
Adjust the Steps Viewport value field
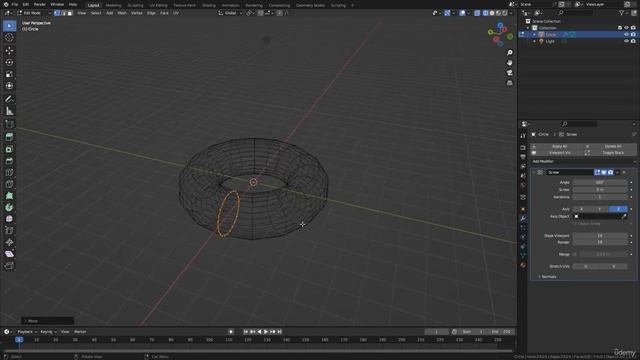click(x=600, y=236)
